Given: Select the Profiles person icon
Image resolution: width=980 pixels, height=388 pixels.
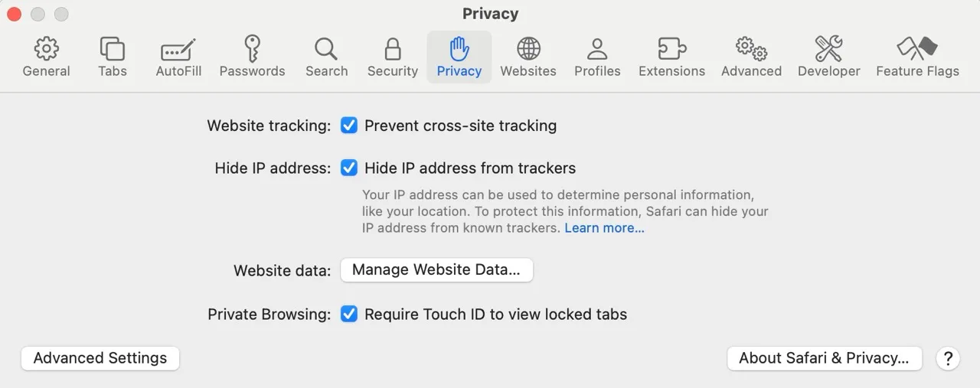Looking at the screenshot, I should (x=597, y=49).
